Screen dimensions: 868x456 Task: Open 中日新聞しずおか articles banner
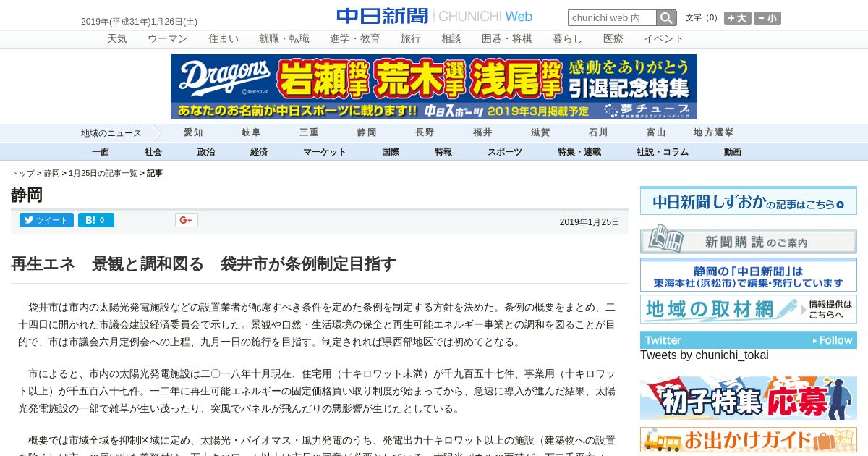pos(749,200)
